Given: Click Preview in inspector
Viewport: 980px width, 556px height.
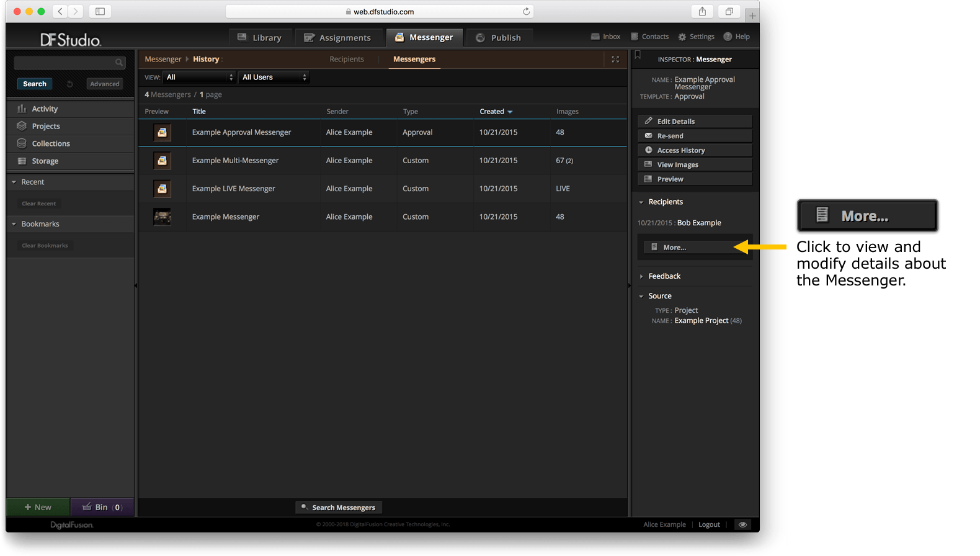Looking at the screenshot, I should [695, 179].
